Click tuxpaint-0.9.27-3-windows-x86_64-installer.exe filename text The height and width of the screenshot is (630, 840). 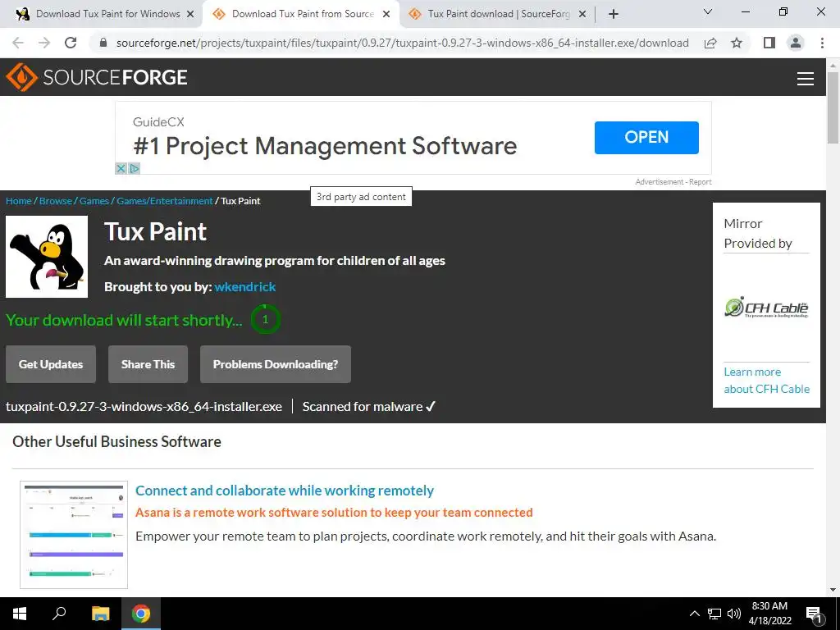tap(144, 407)
